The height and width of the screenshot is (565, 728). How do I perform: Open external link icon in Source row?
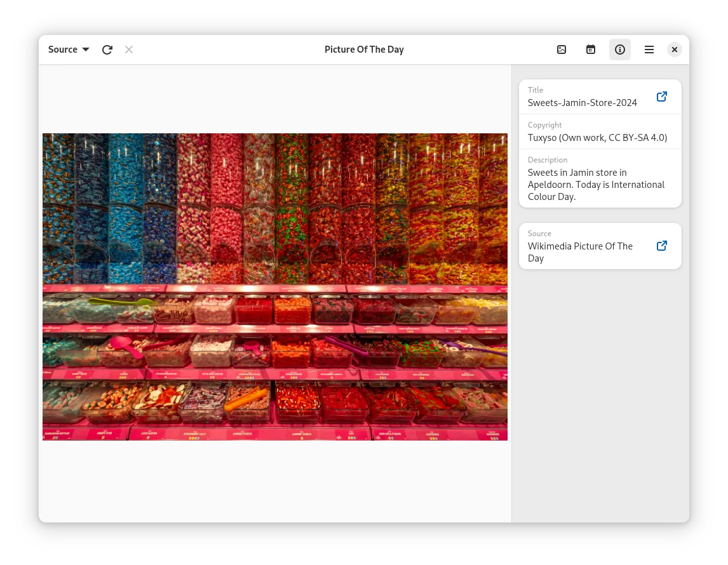pyautogui.click(x=661, y=246)
